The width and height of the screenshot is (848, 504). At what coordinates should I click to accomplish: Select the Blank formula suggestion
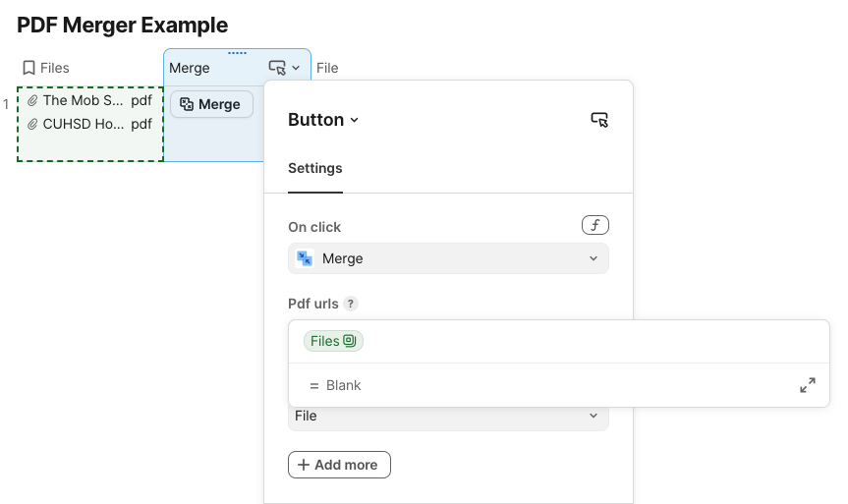coord(344,385)
